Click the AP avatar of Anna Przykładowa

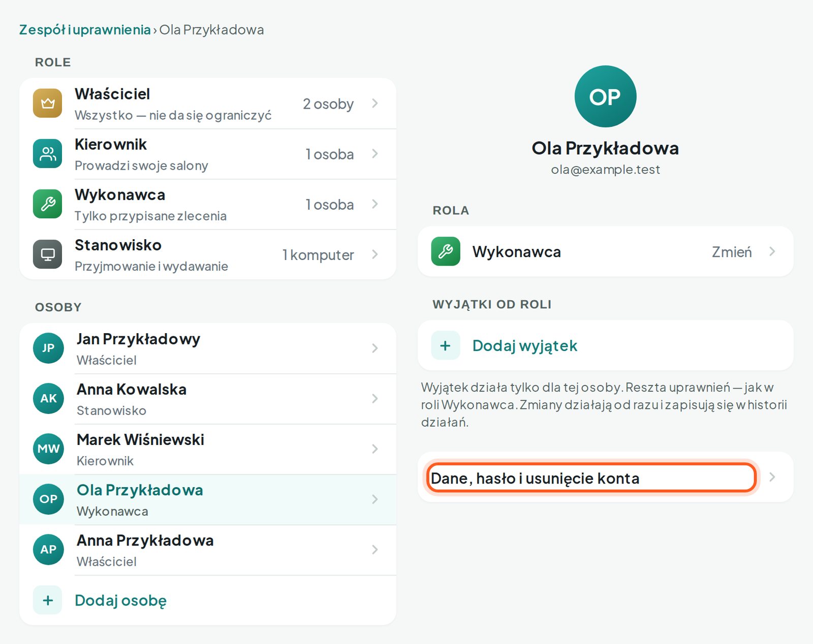point(48,549)
